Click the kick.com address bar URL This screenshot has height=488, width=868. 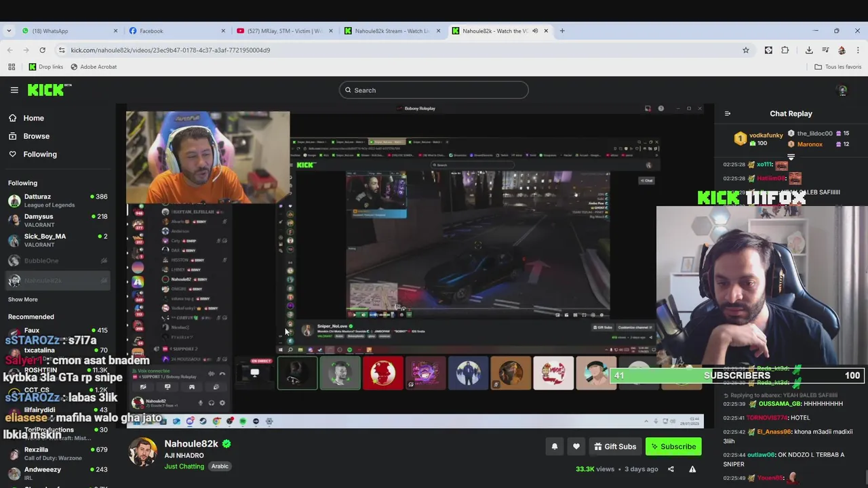click(170, 50)
